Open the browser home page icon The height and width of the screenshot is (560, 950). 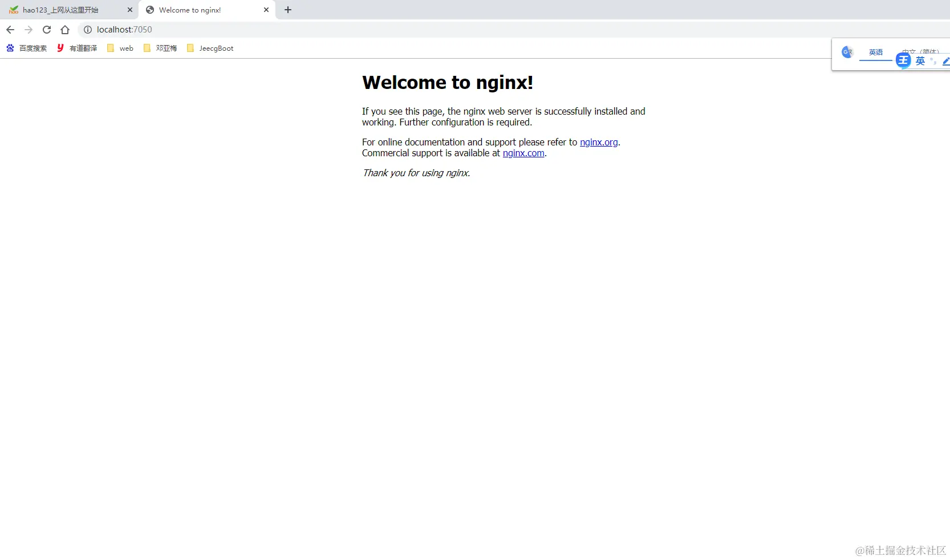click(x=65, y=30)
